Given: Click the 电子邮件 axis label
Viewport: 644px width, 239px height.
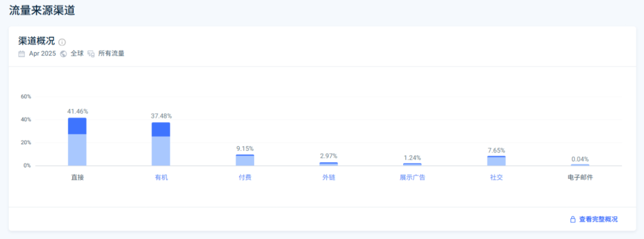Looking at the screenshot, I should pos(580,178).
